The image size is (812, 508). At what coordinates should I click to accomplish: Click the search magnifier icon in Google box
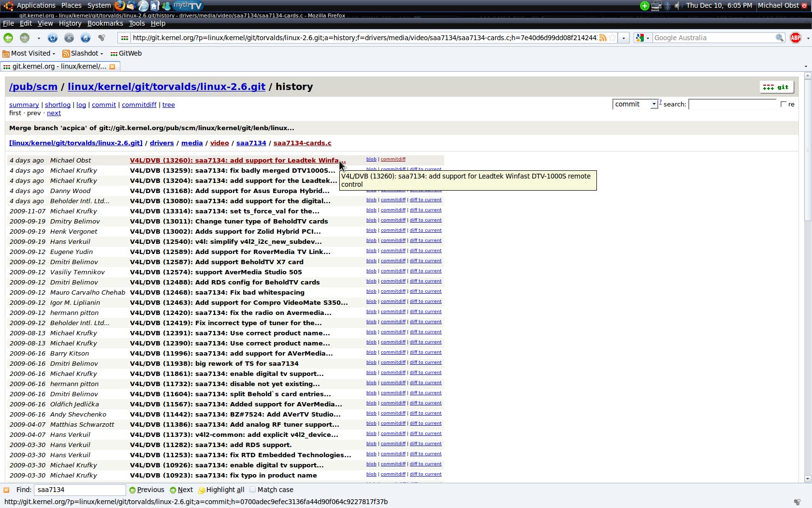779,38
